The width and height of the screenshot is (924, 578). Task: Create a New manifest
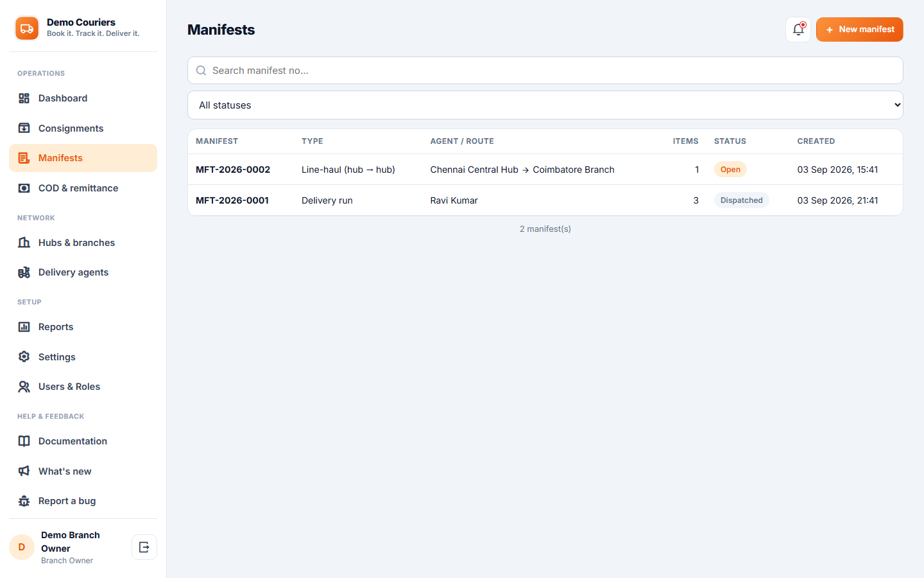pos(860,30)
